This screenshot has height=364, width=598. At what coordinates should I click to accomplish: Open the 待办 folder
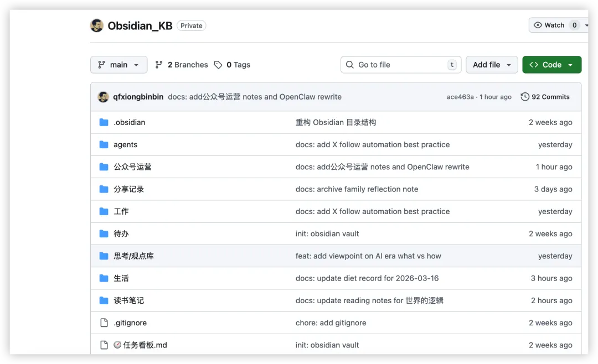121,233
